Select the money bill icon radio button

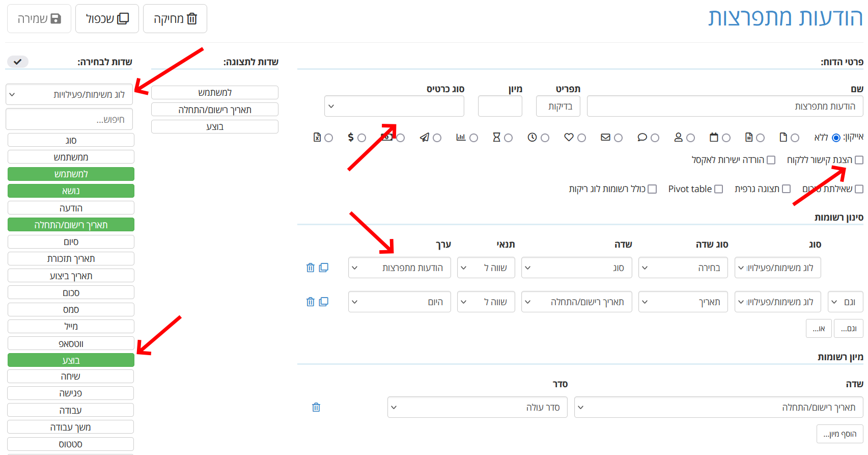[401, 138]
